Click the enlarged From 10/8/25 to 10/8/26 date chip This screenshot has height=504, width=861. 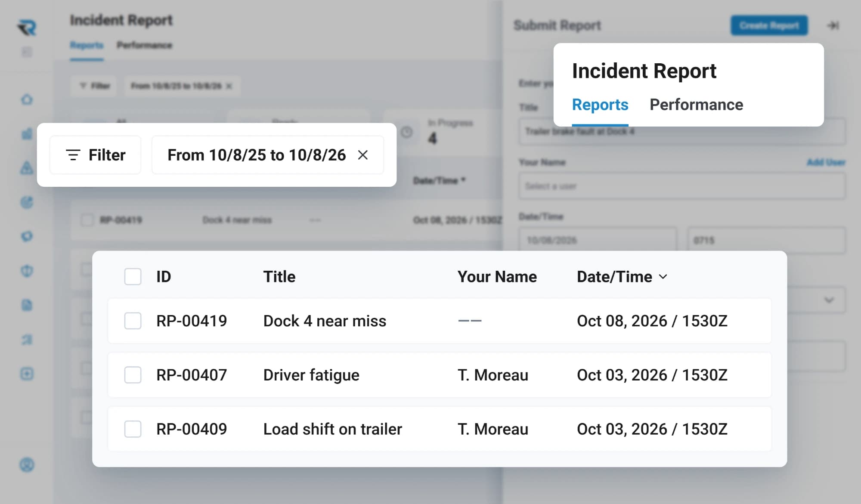[268, 155]
